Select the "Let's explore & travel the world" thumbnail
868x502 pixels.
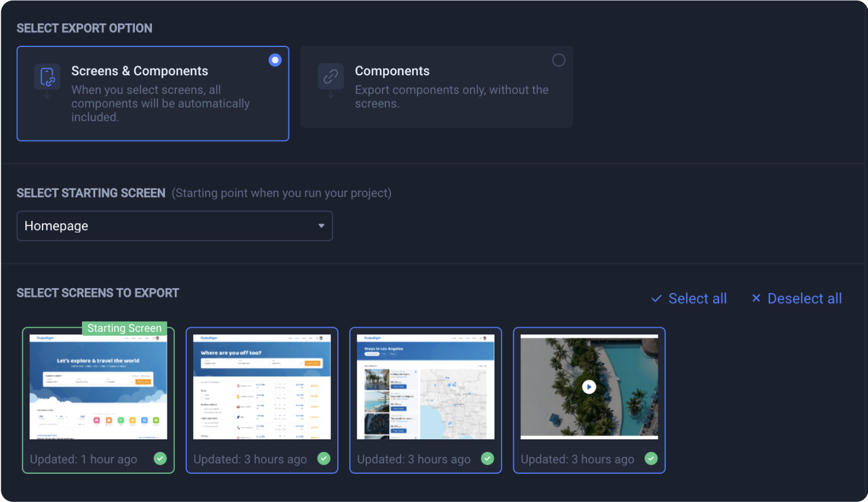click(x=98, y=387)
